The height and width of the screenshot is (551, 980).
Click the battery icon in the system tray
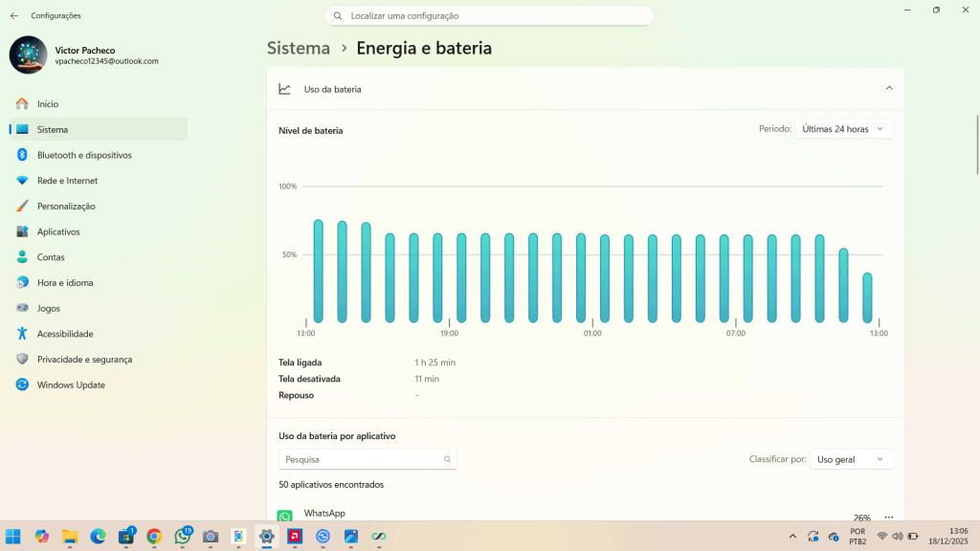(x=912, y=536)
